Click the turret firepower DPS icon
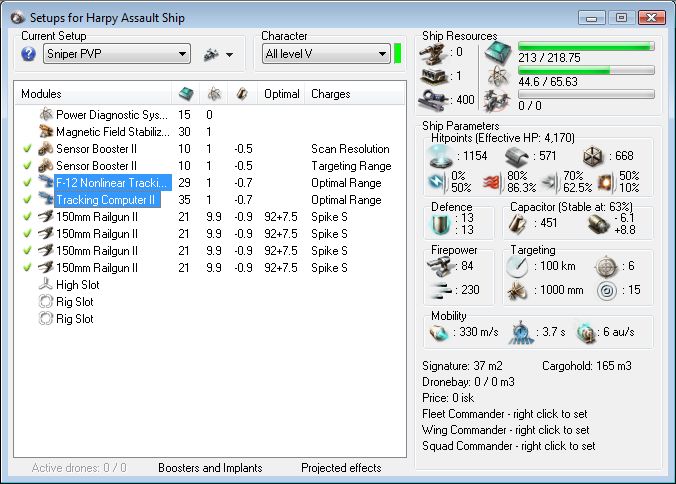676x484 pixels. [x=439, y=266]
